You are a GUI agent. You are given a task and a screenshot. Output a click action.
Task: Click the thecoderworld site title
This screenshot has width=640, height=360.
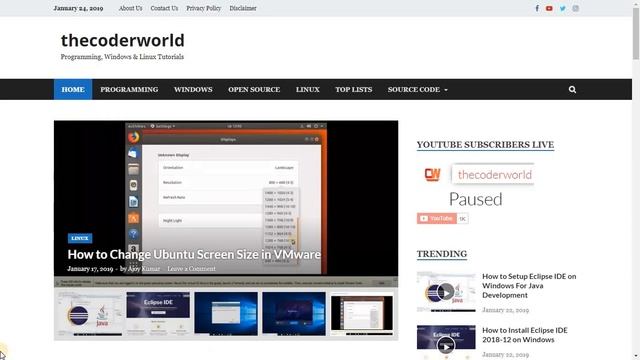123,40
